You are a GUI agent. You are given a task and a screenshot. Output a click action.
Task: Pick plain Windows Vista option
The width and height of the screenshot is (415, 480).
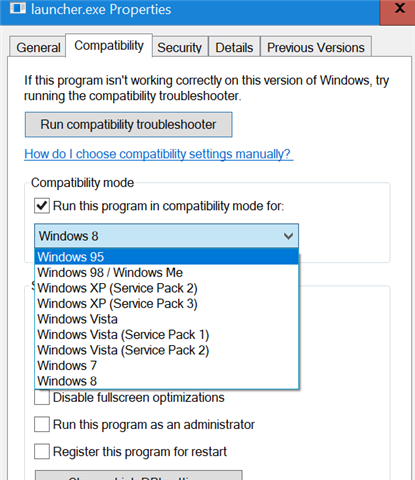coord(166,319)
